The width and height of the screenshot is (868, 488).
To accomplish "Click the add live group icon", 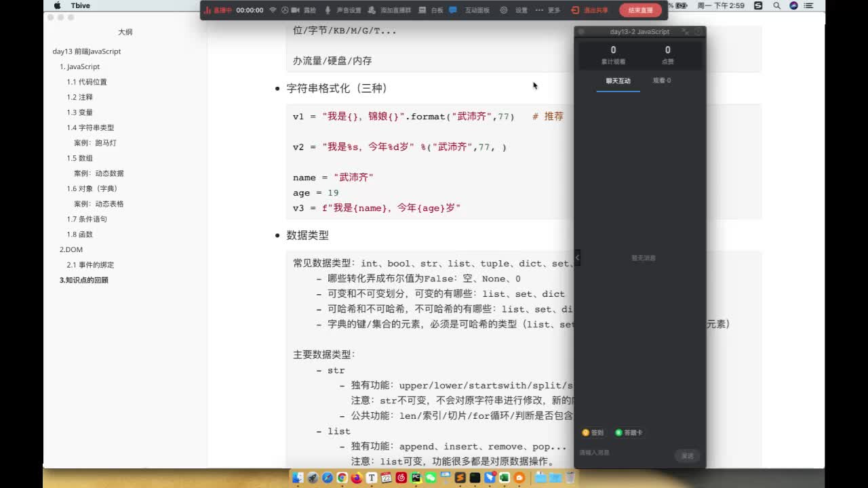I will click(x=372, y=10).
